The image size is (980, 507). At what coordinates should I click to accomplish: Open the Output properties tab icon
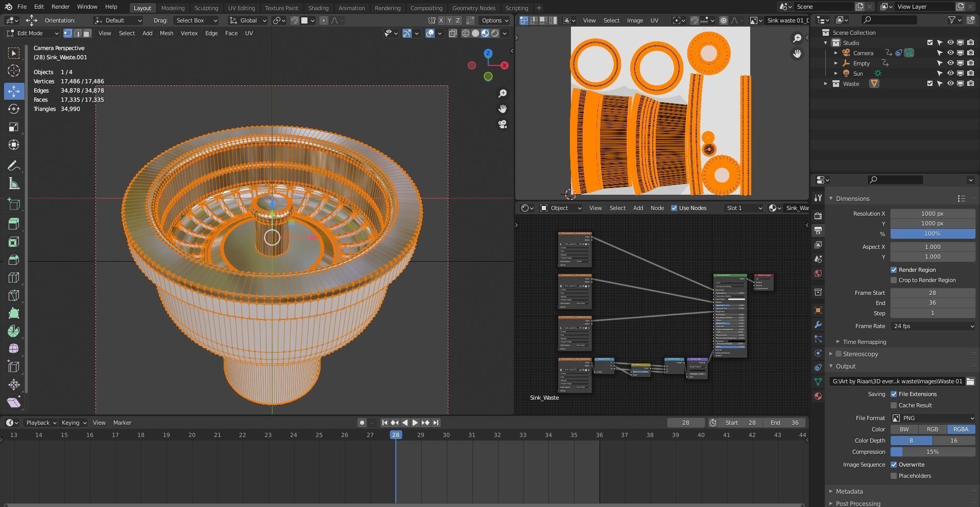point(818,231)
